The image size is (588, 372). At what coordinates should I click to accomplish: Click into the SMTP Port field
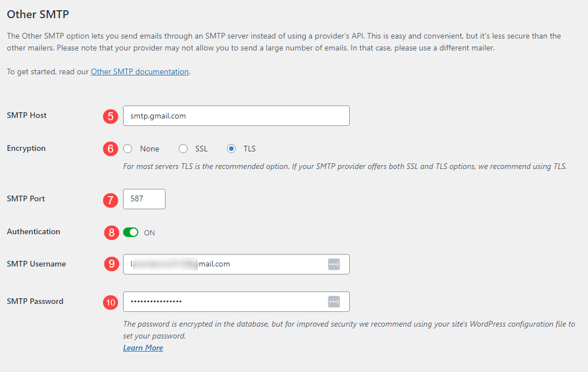tap(144, 198)
